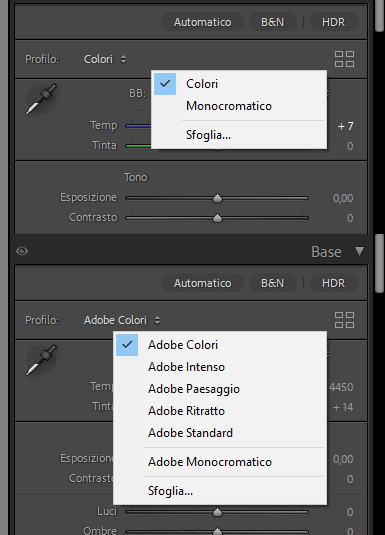The width and height of the screenshot is (385, 535).
Task: Open the Colori profile dropdown
Action: (105, 59)
